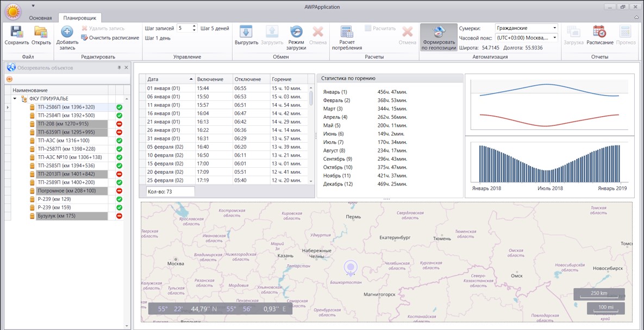Increase Шаг записей stepper value
Image resolution: width=644 pixels, height=330 pixels.
coord(194,26)
